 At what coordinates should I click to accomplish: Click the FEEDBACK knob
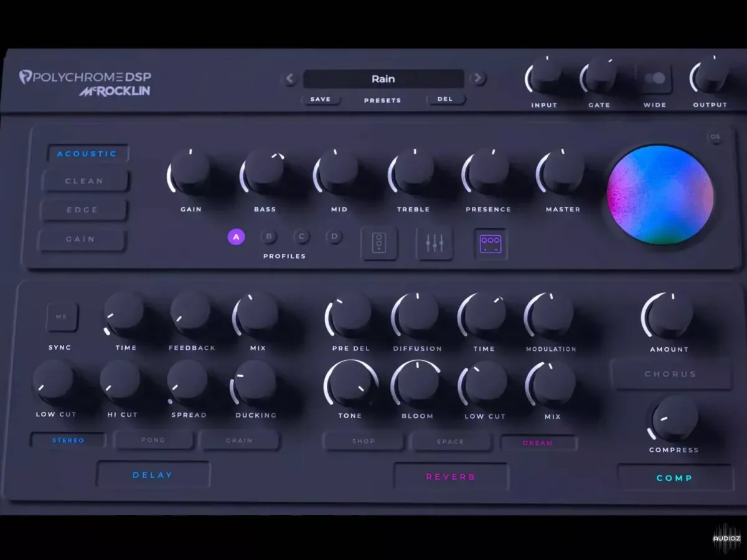(x=191, y=312)
